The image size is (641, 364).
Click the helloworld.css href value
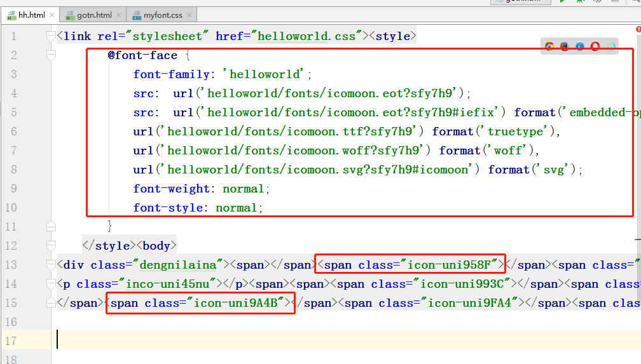[310, 36]
